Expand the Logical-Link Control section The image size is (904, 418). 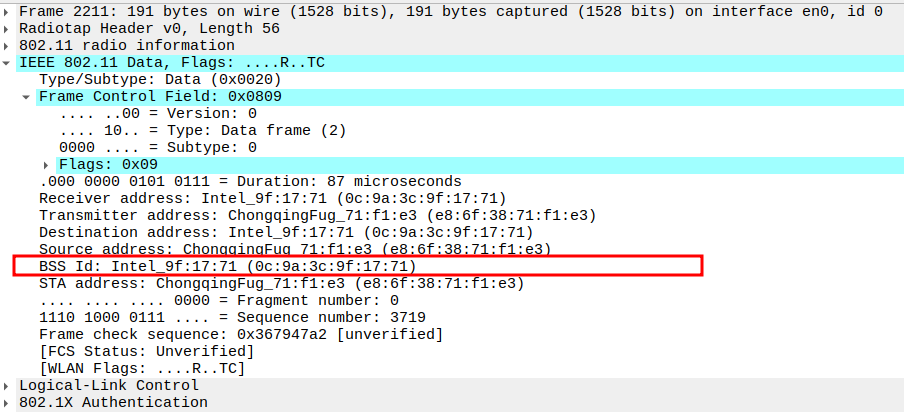point(9,385)
